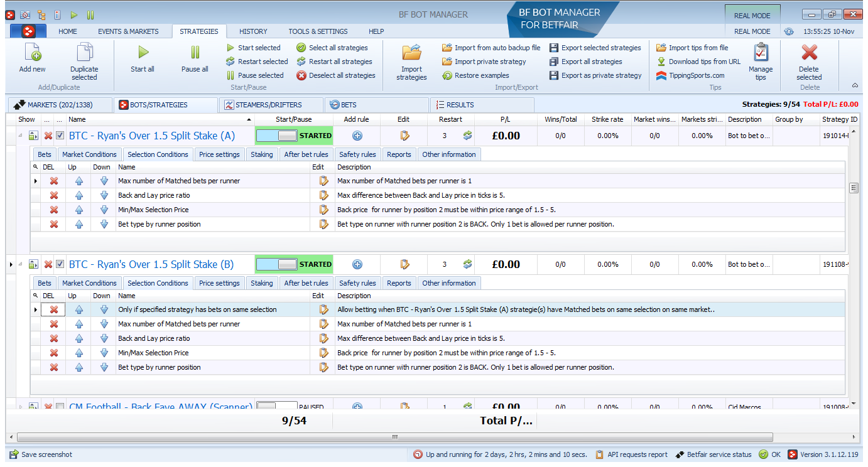Open the TOOLS & SETTINGS ribbon tab

pos(318,31)
